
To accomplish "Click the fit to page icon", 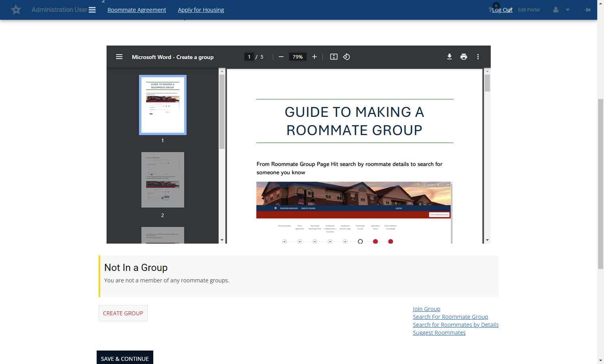I will point(334,57).
